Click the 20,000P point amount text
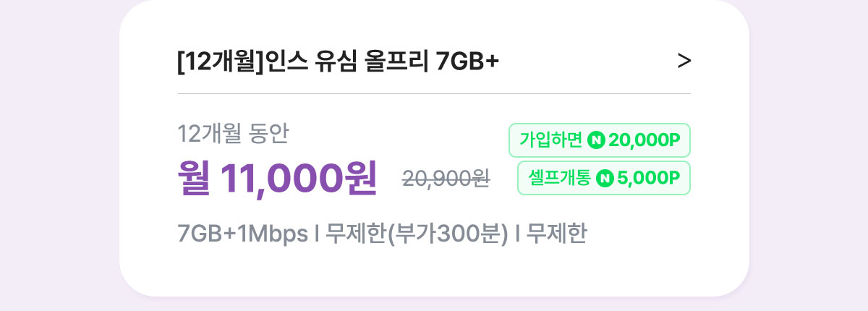The width and height of the screenshot is (868, 311). pyautogui.click(x=645, y=140)
